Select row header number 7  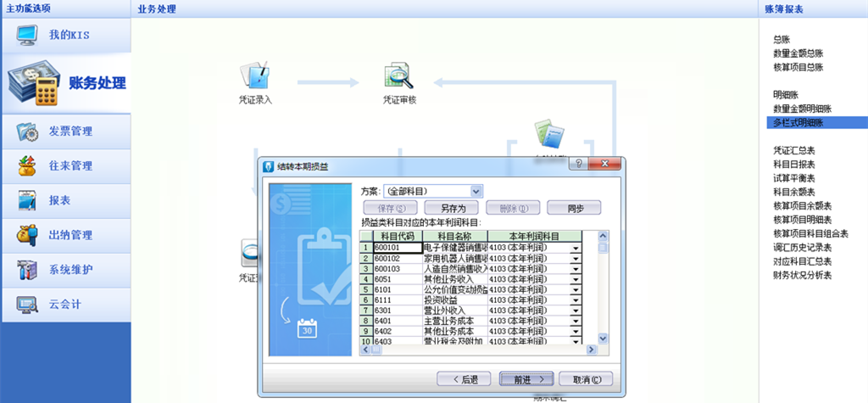[x=366, y=311]
